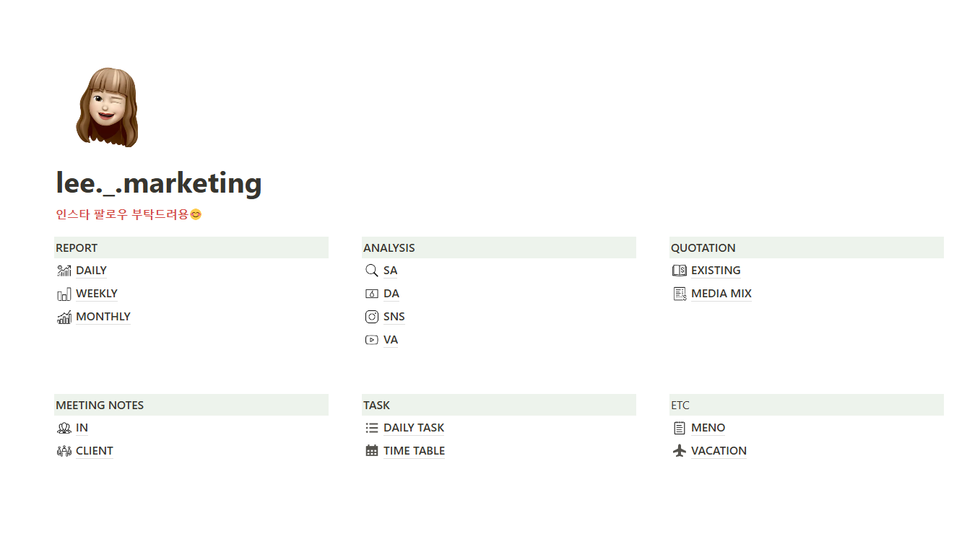The width and height of the screenshot is (980, 552).
Task: Open the MEDIA MIX page link
Action: [x=721, y=294]
